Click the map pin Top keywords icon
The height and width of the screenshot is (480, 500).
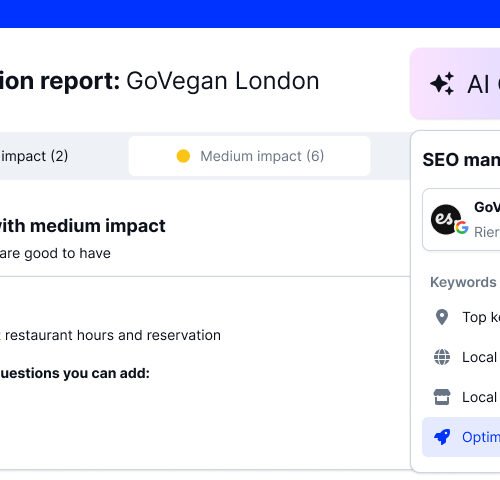442,317
